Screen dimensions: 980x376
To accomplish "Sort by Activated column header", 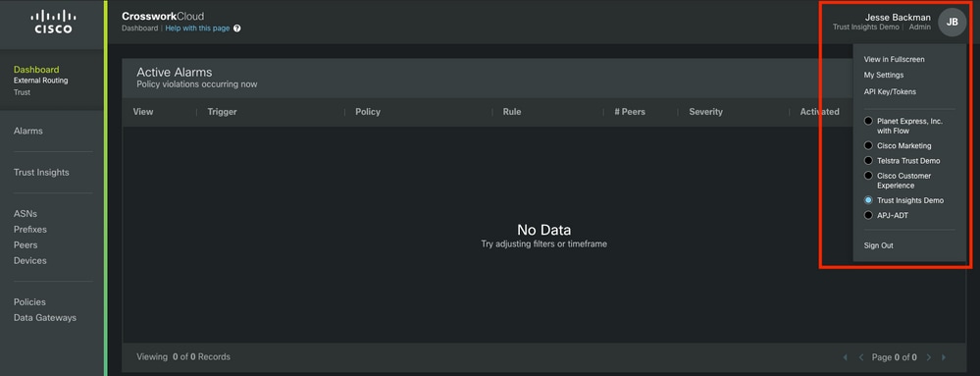I will point(819,112).
